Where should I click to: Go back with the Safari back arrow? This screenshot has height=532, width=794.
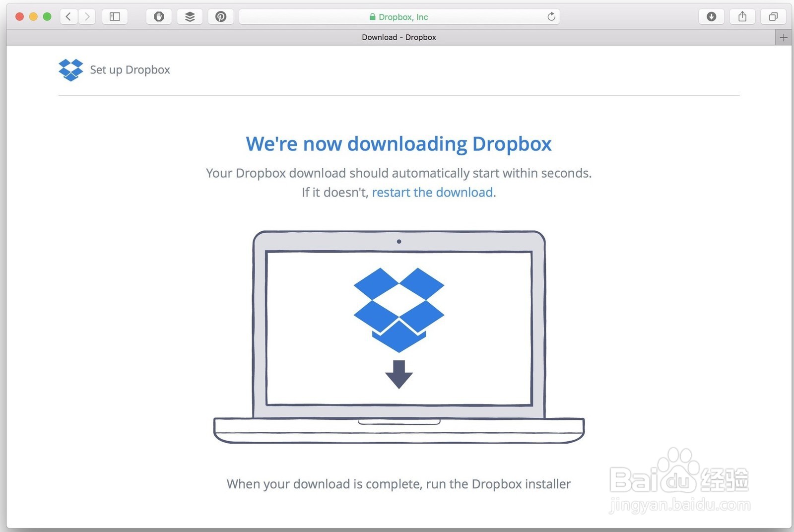coord(68,17)
